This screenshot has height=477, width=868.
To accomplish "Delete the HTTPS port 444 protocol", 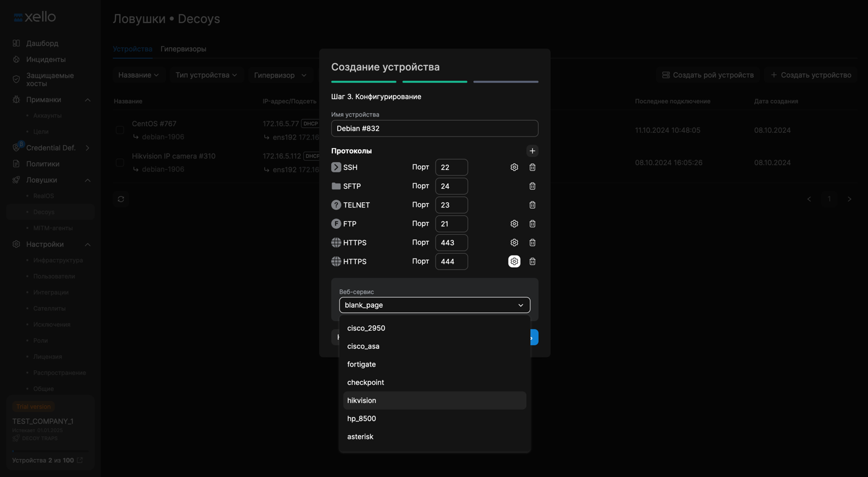I will (x=532, y=262).
